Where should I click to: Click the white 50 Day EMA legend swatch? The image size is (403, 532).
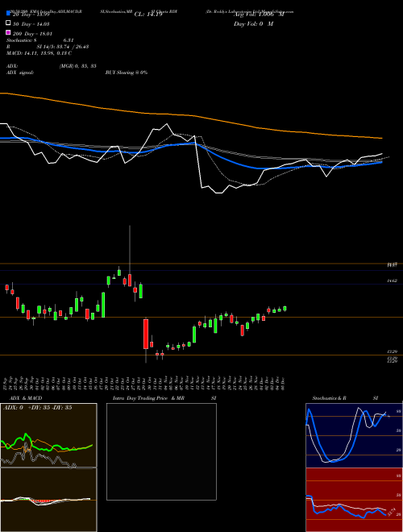pyautogui.click(x=9, y=23)
